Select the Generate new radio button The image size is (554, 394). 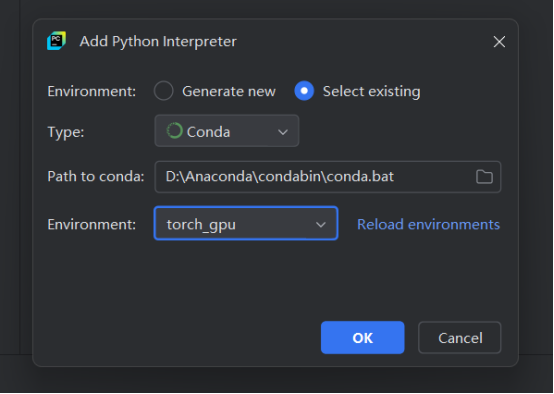coord(164,91)
